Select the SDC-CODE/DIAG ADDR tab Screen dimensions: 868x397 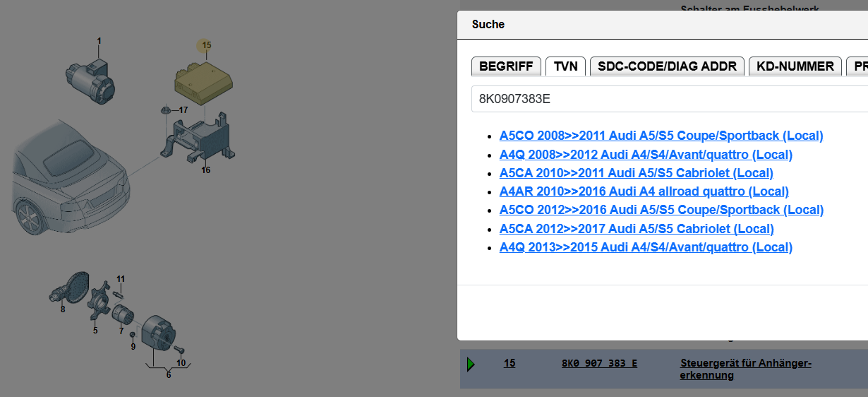[667, 66]
